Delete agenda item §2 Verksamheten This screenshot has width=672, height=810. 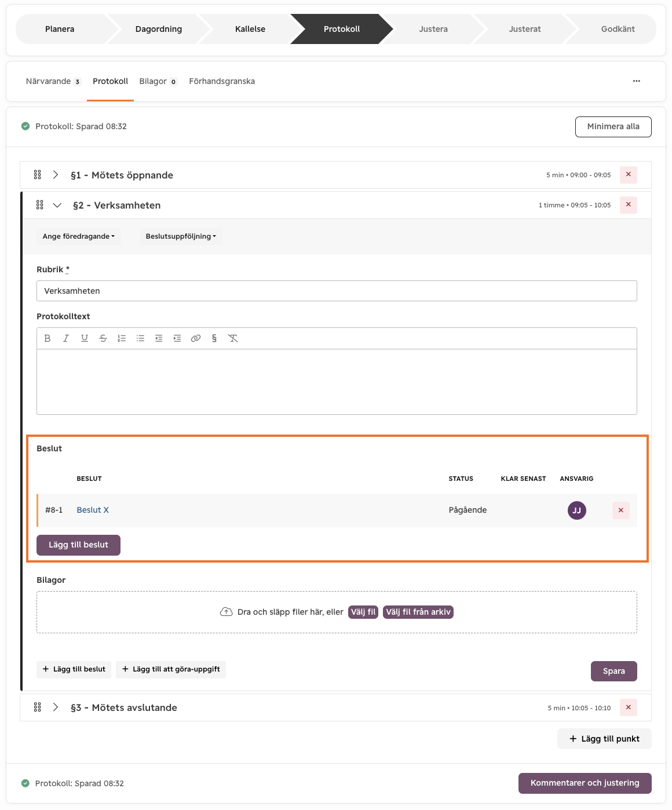tap(629, 205)
